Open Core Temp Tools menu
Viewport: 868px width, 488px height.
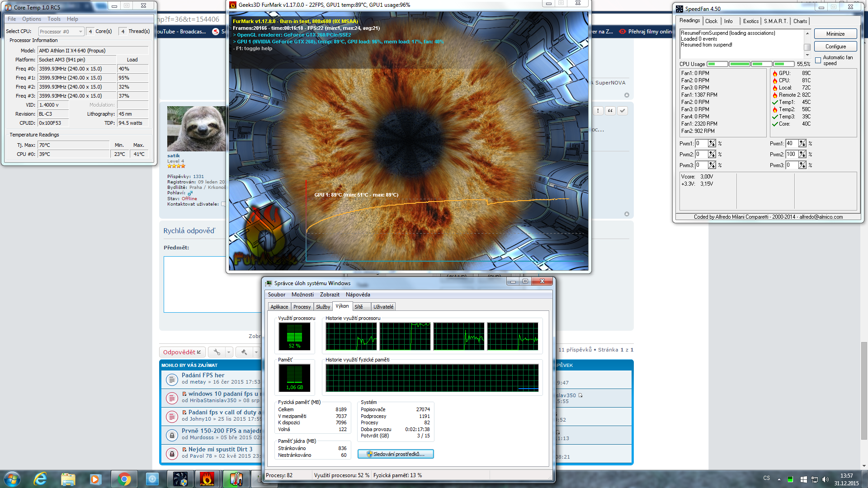click(54, 19)
